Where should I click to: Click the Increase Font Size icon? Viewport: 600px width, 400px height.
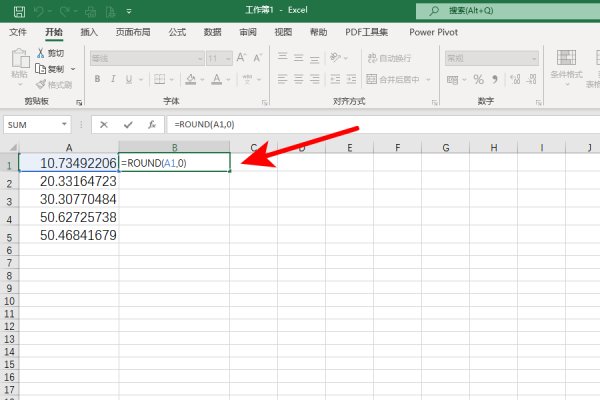(241, 58)
